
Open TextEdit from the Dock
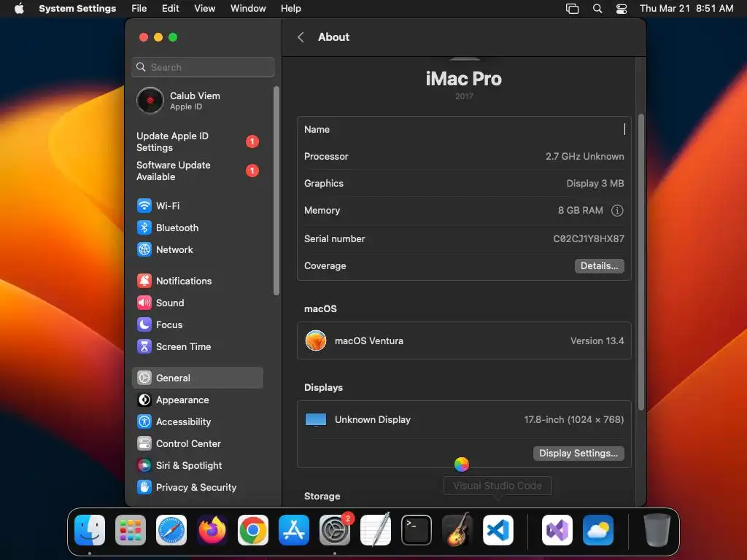pyautogui.click(x=376, y=530)
